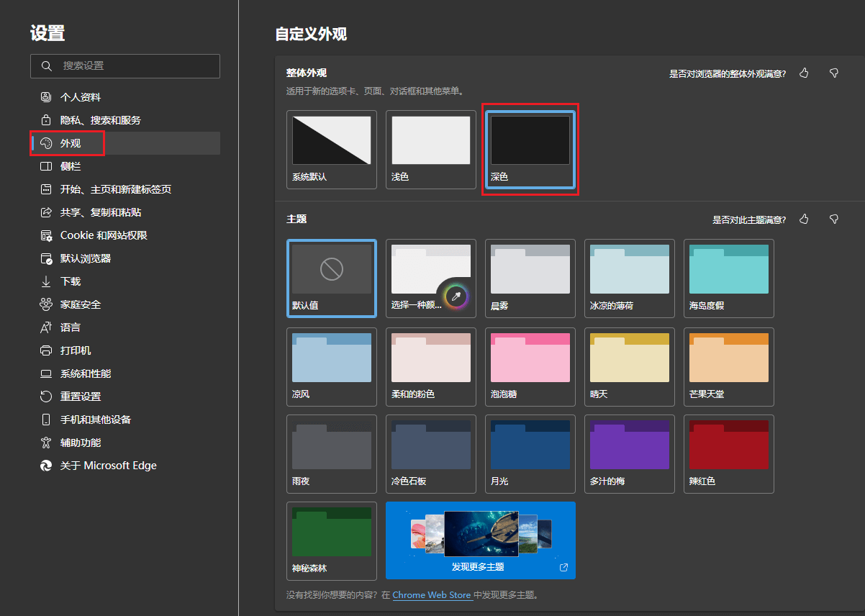865x616 pixels.
Task: Go to 语言 settings page
Action: coord(71,327)
